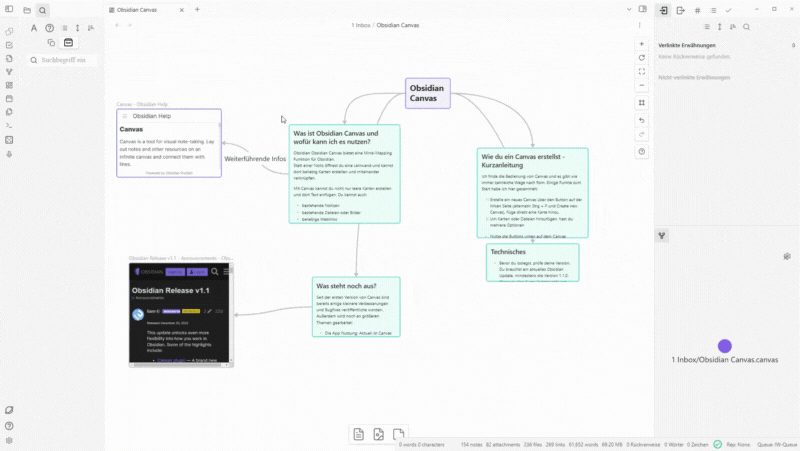
Task: Open backlinks tab in right sidebar
Action: coord(663,10)
